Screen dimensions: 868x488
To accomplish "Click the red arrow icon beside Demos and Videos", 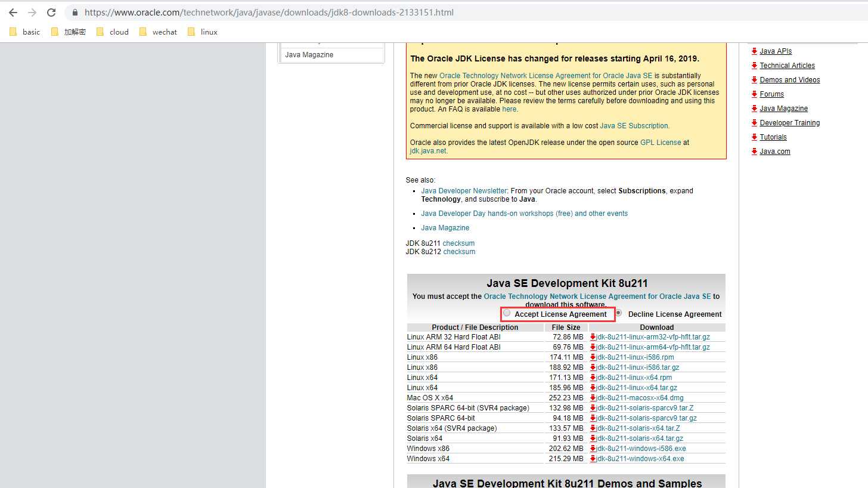I will point(754,80).
